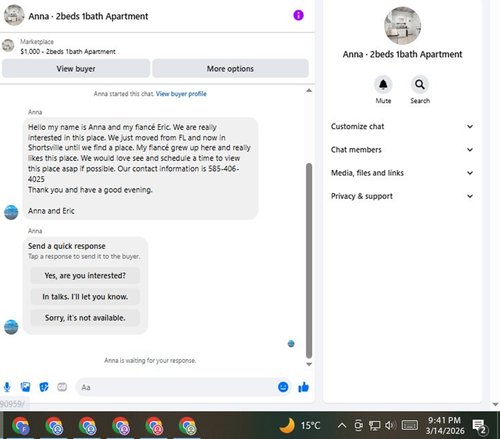Record a voice clip with microphone icon
The width and height of the screenshot is (500, 439).
[7, 387]
